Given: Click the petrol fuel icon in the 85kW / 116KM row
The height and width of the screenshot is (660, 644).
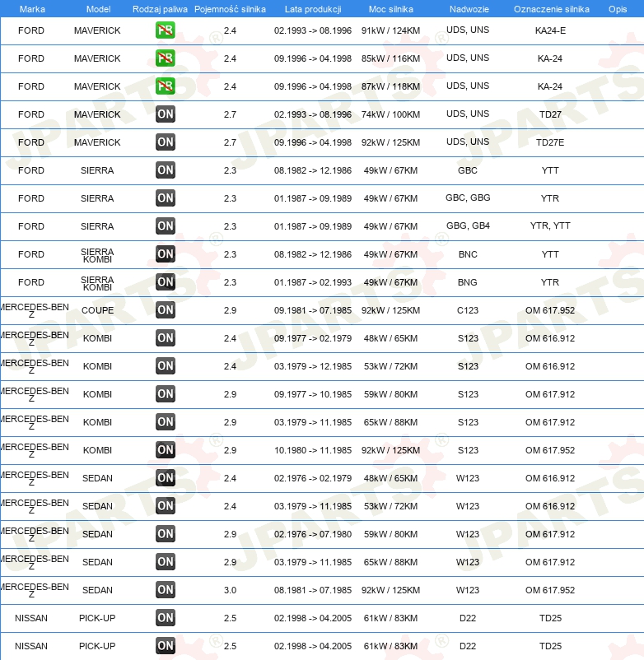Looking at the screenshot, I should click(x=165, y=58).
